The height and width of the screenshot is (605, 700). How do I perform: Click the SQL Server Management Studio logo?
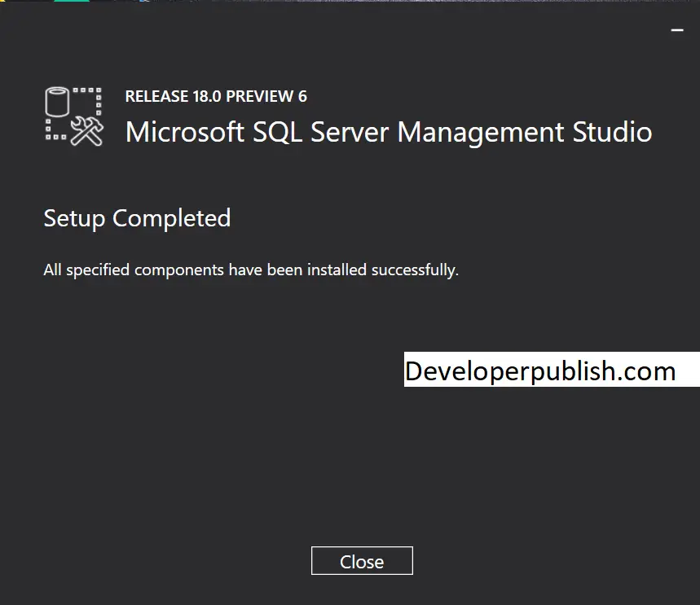74,116
